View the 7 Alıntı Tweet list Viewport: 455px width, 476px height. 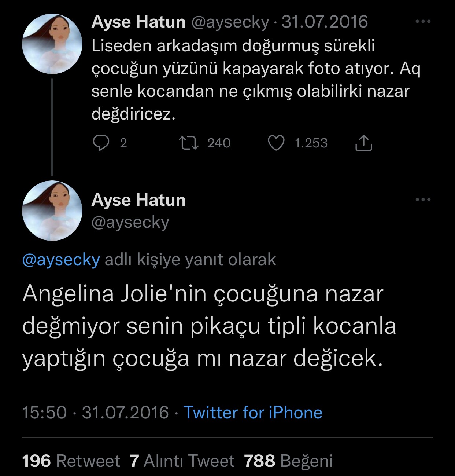182,461
